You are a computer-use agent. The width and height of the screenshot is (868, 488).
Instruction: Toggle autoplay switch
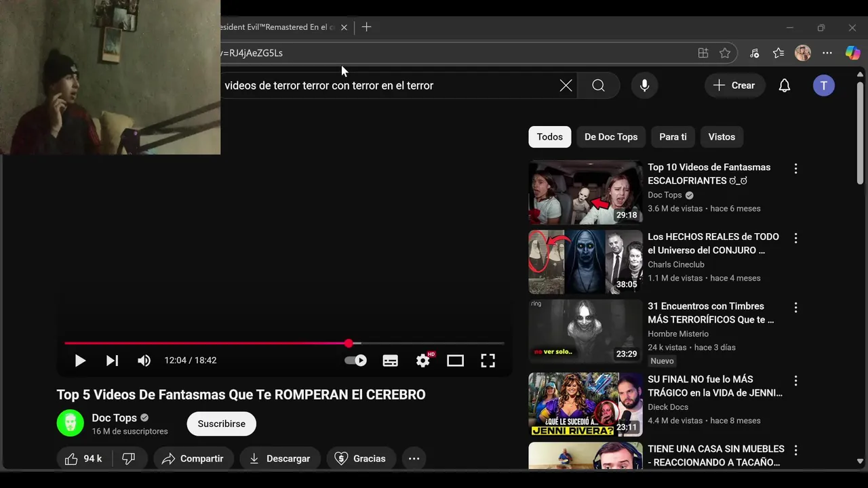356,361
